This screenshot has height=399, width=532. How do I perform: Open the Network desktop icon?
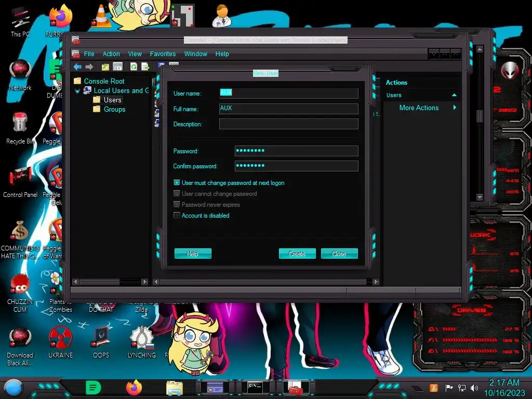click(x=20, y=75)
